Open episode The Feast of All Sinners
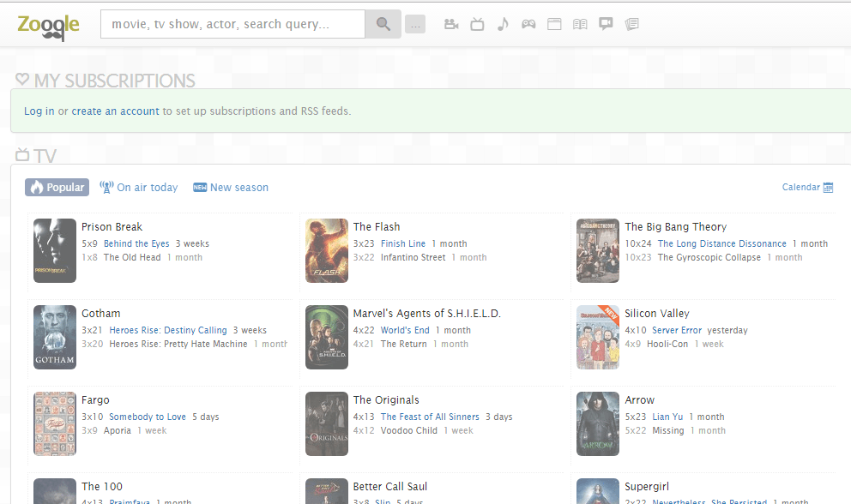The height and width of the screenshot is (504, 851). 430,417
